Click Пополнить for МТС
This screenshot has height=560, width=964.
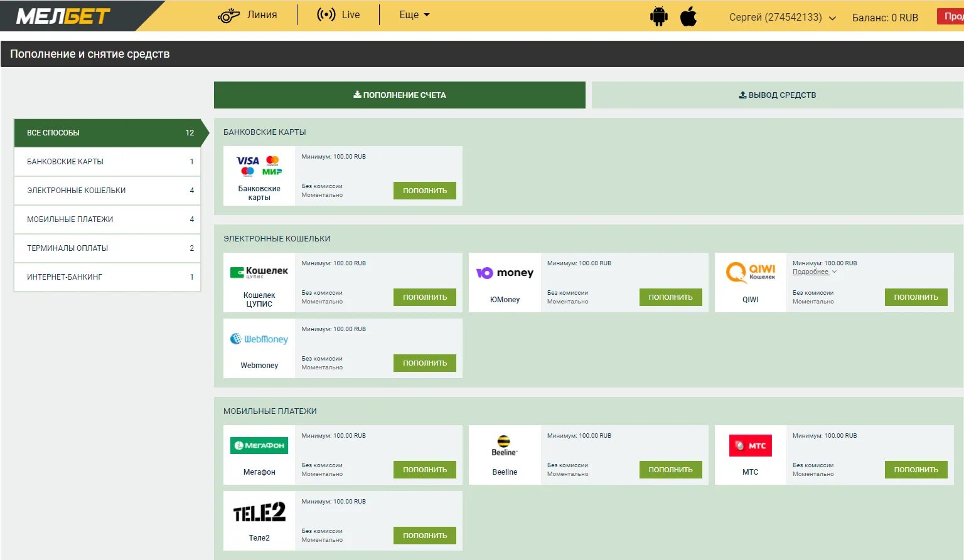[x=916, y=470]
